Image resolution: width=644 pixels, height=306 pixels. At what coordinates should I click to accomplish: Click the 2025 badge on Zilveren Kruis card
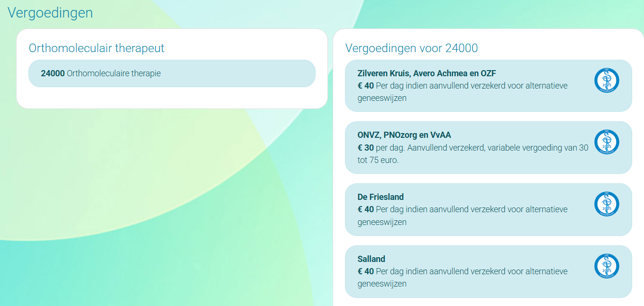point(607,80)
